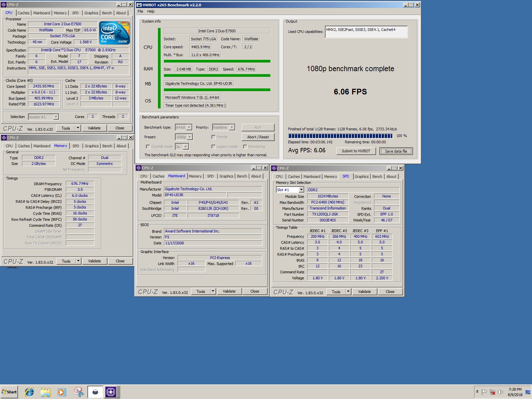Viewport: 532px width, 399px height.
Task: Click the benchmark progress bar at 100%
Action: (340, 136)
